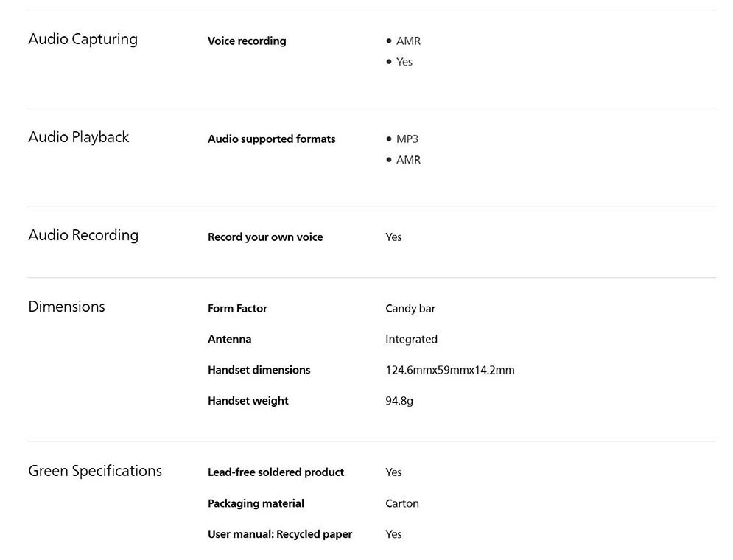Click the Record your own voice label

pyautogui.click(x=265, y=237)
